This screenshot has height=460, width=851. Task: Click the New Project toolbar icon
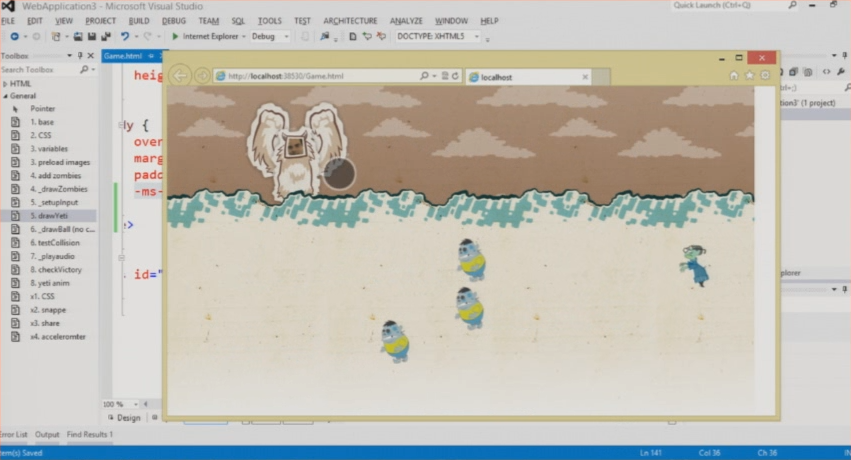pyautogui.click(x=55, y=36)
